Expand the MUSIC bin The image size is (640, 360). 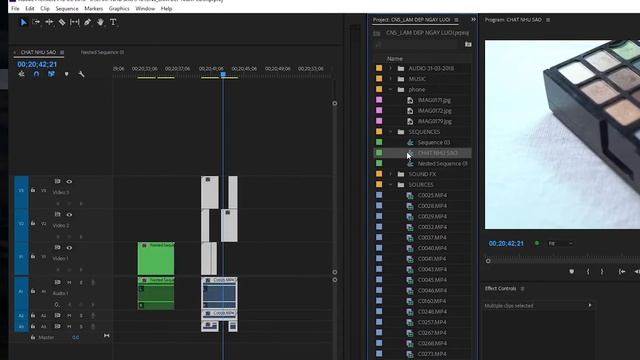tap(391, 79)
